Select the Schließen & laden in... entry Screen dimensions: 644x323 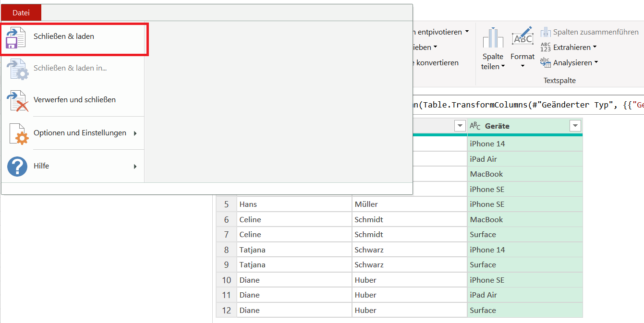point(73,68)
